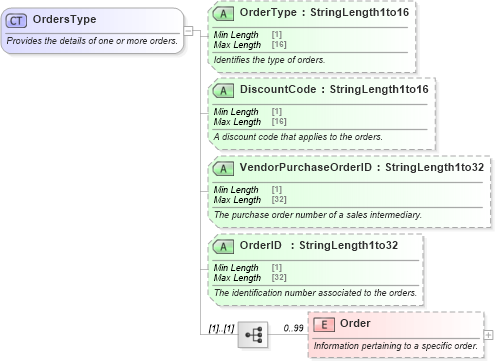Click 'Identifies the type of orders.' description

[269, 60]
